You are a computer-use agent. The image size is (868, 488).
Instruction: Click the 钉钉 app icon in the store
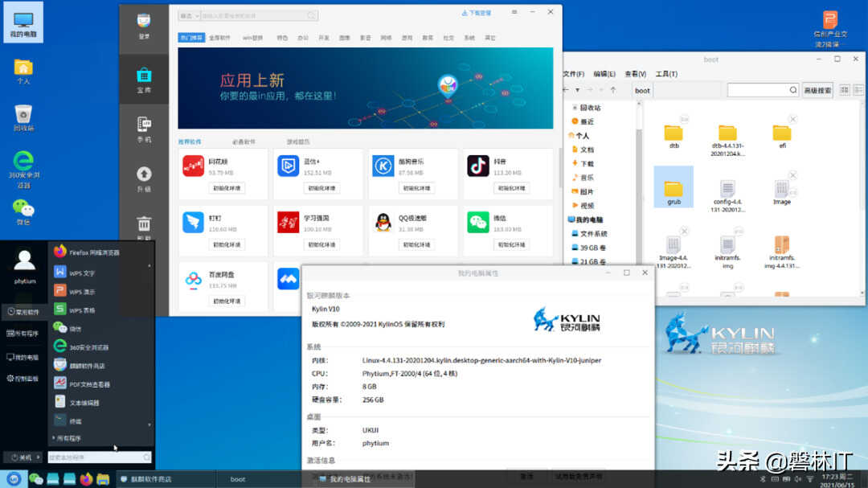[x=193, y=222]
